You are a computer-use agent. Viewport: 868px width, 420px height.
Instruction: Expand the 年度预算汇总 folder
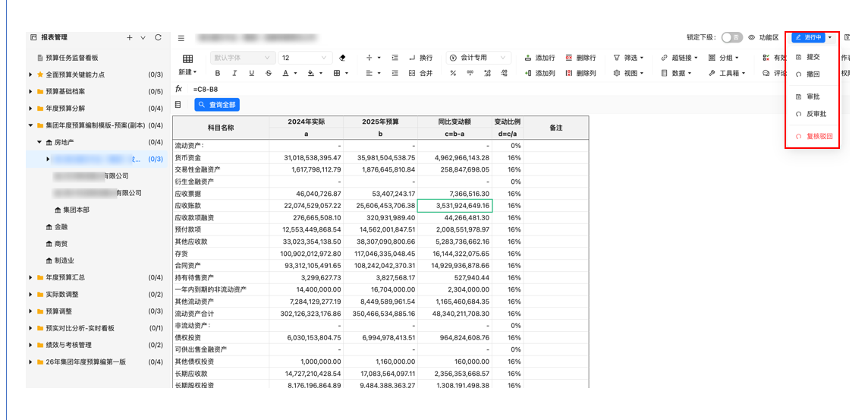(30, 278)
